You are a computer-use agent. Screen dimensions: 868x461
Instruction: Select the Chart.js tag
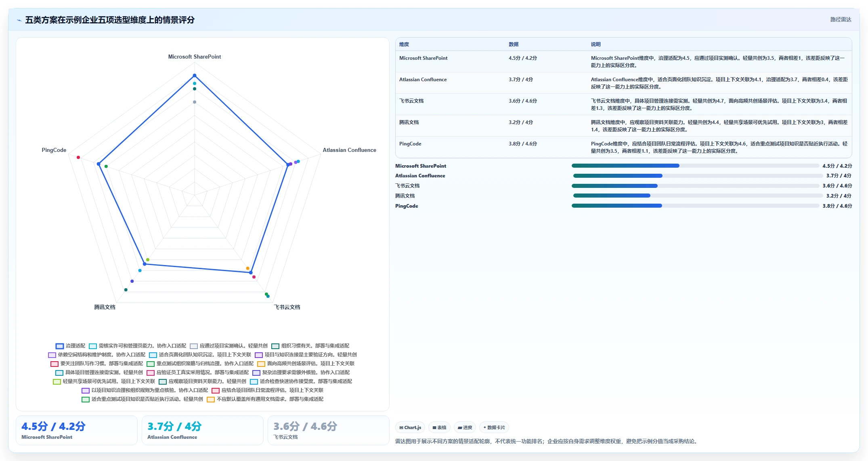(410, 427)
